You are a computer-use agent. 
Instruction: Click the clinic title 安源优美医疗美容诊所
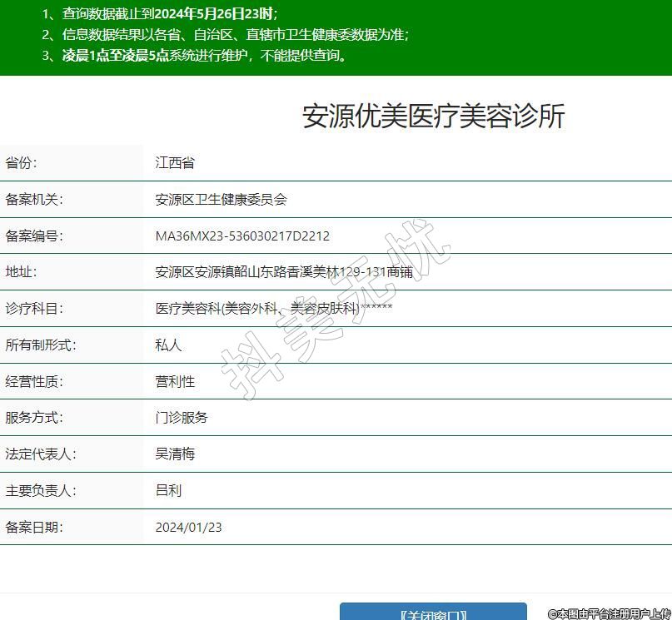(433, 117)
